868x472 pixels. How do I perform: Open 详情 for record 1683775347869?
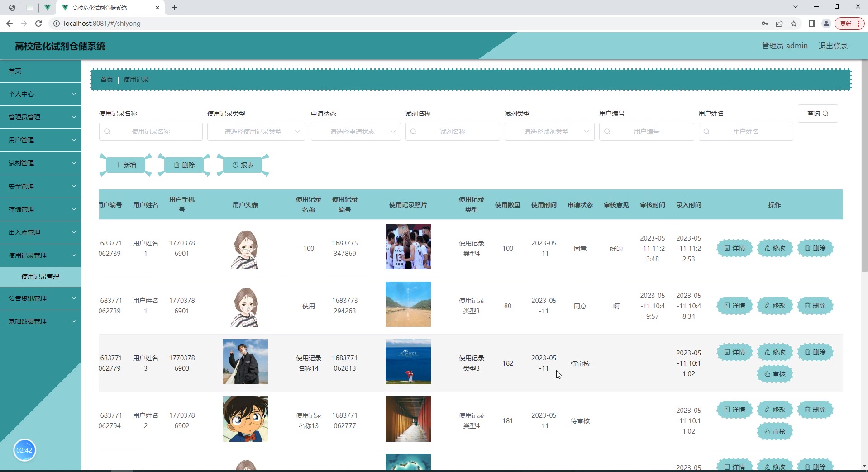click(734, 248)
